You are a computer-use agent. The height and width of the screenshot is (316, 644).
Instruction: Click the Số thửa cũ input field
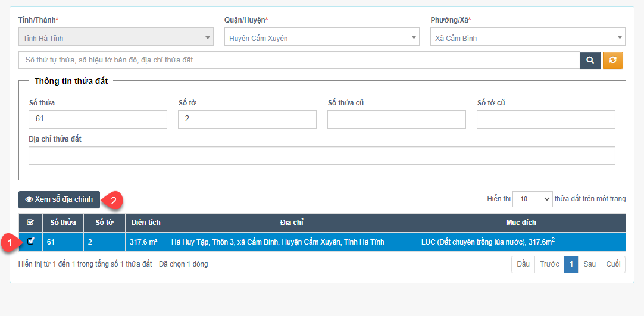coord(396,119)
